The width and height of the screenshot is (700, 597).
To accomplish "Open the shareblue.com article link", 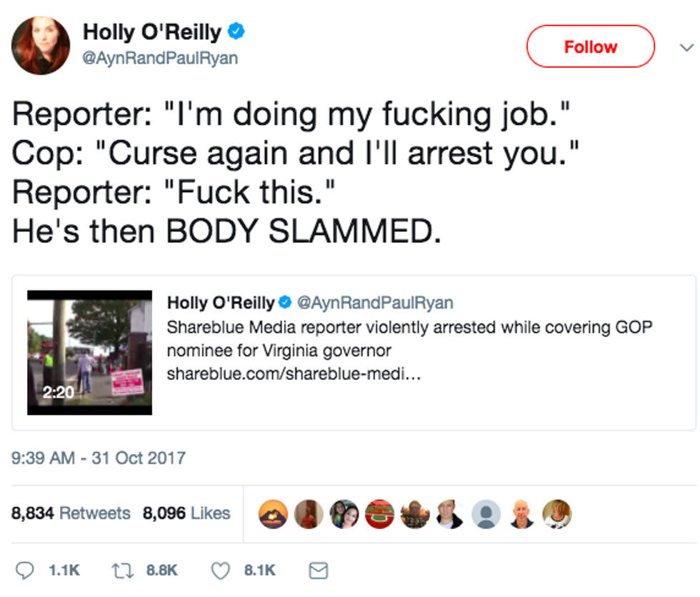I will (294, 373).
